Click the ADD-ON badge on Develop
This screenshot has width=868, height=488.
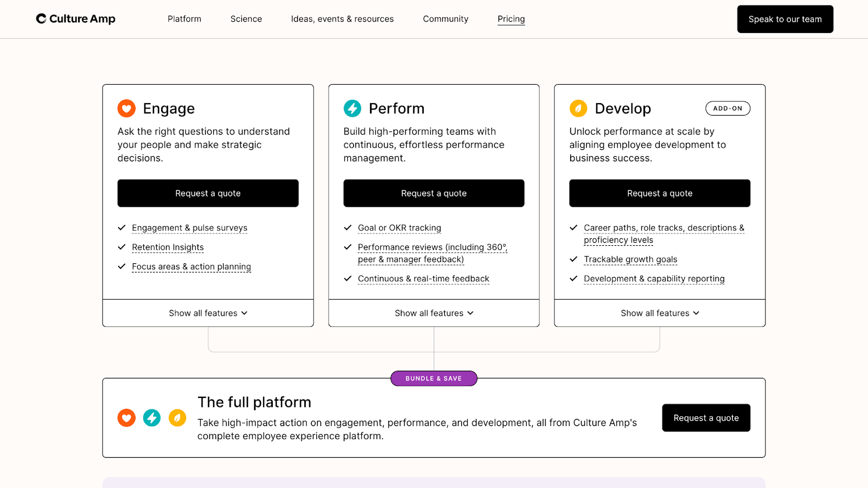tap(728, 109)
